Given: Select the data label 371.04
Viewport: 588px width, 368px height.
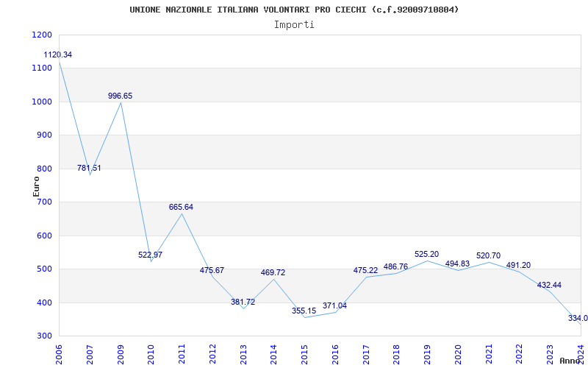Looking at the screenshot, I should (x=335, y=305).
